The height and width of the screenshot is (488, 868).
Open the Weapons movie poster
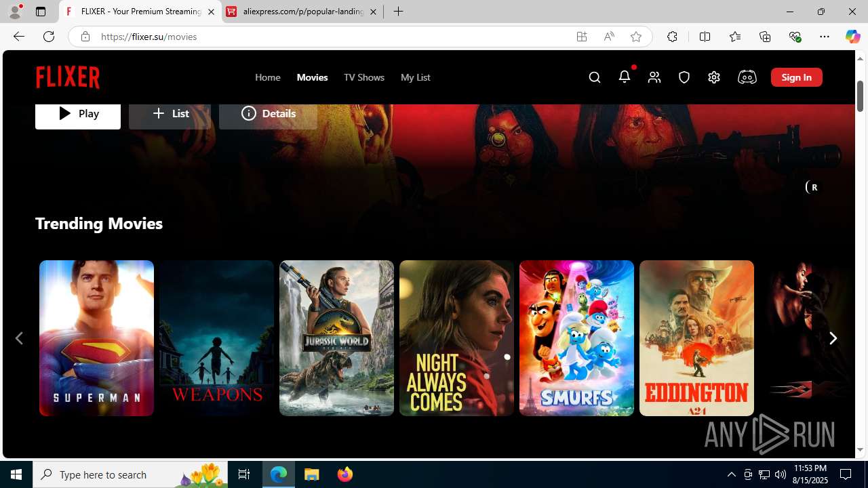[216, 338]
